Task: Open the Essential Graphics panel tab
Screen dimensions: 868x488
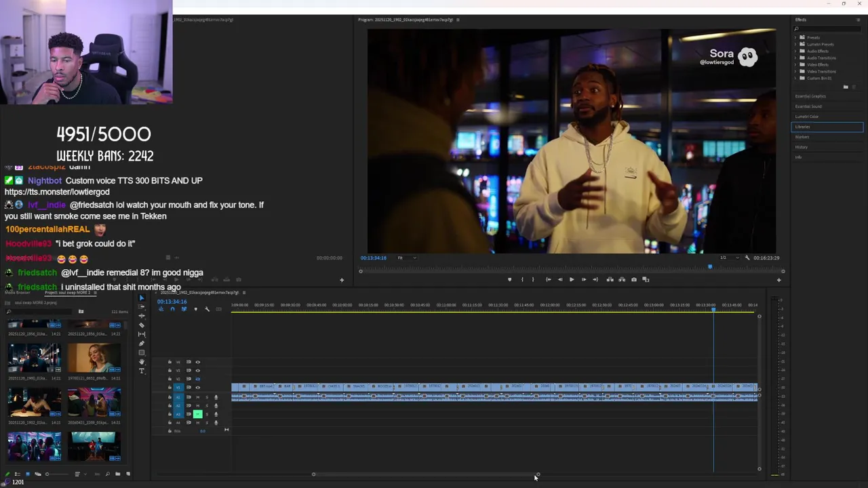Action: pyautogui.click(x=810, y=96)
